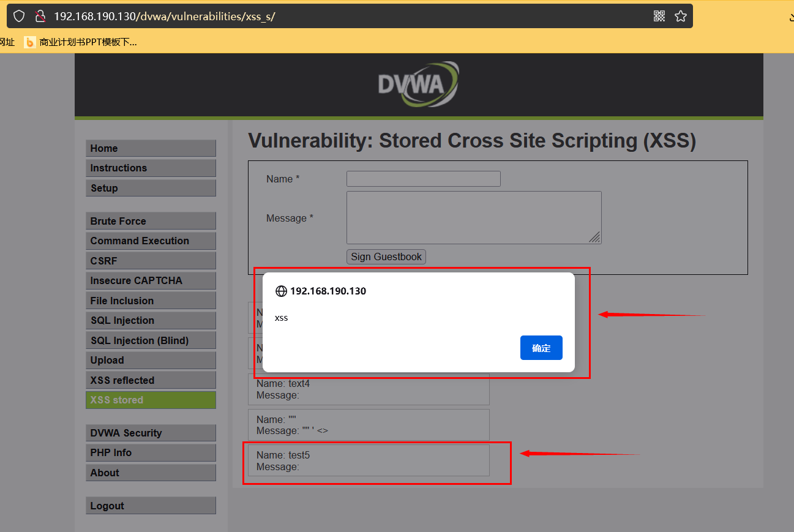Click the Message textarea
The image size is (794, 532).
click(474, 217)
